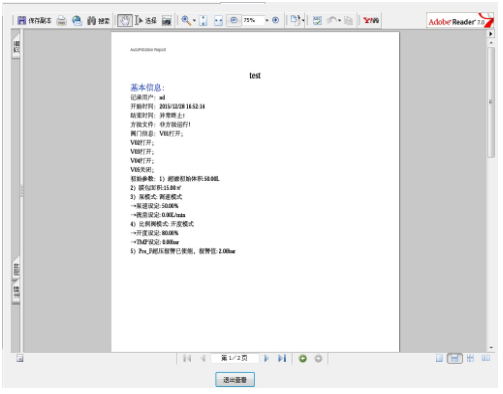The width and height of the screenshot is (503, 394).
Task: Go to the first page
Action: 187,358
